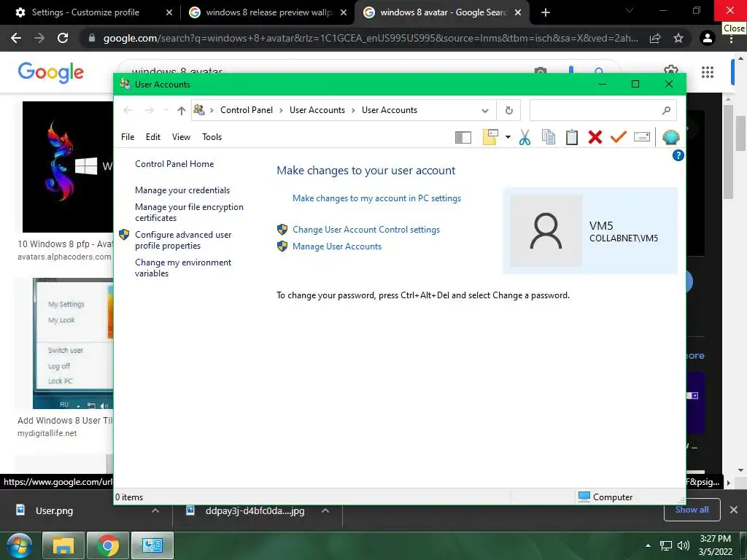
Task: Click the red X Delete icon
Action: coord(595,137)
